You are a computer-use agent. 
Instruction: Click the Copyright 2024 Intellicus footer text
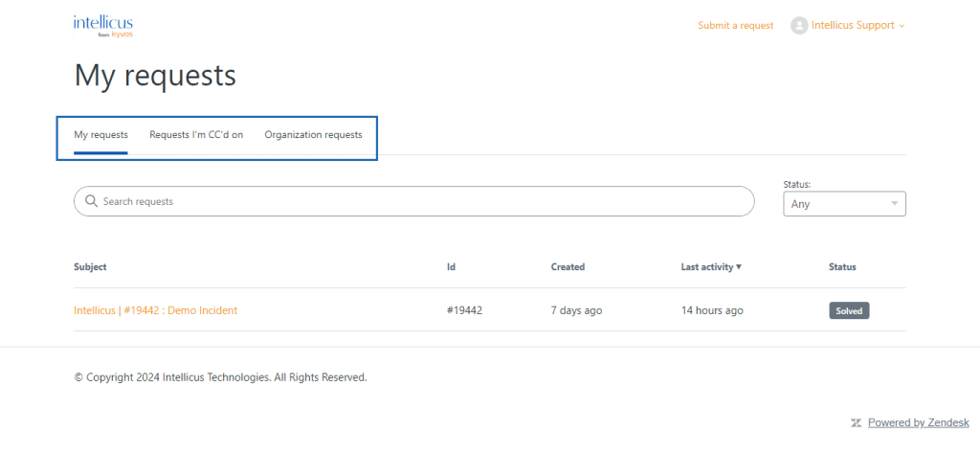221,377
